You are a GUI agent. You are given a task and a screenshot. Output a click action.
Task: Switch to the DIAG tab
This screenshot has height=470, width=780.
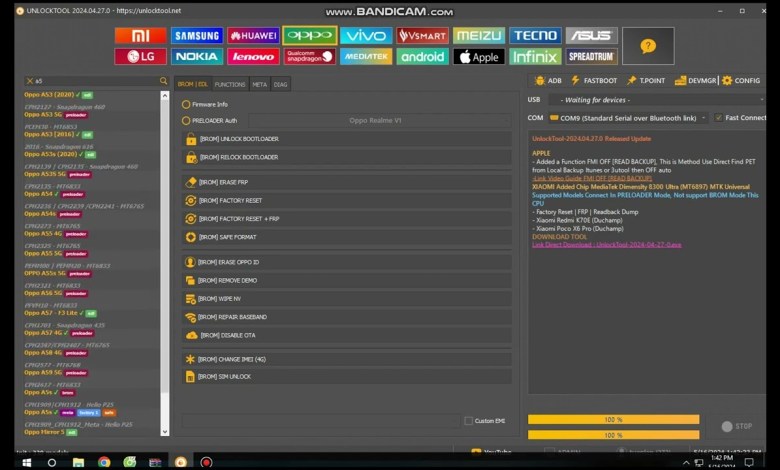coord(281,85)
